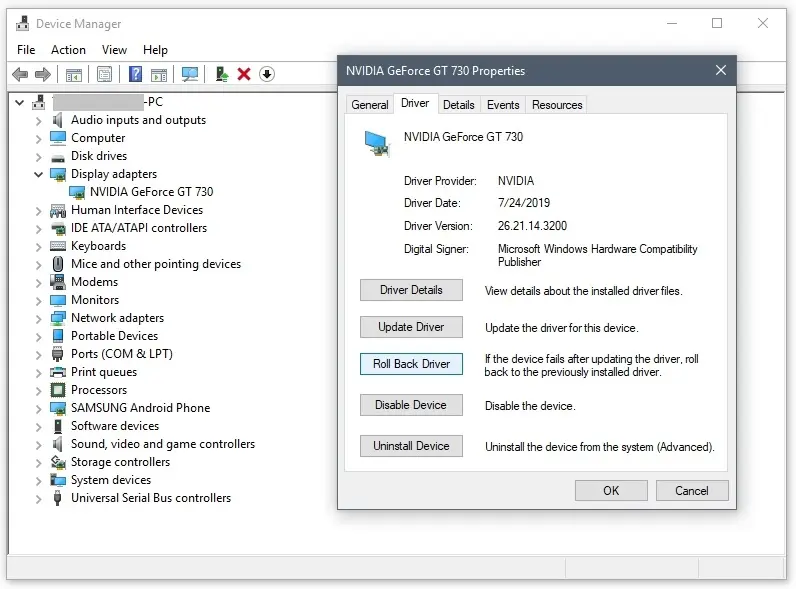Expand the System devices chevron
The height and width of the screenshot is (589, 796).
pyautogui.click(x=39, y=480)
